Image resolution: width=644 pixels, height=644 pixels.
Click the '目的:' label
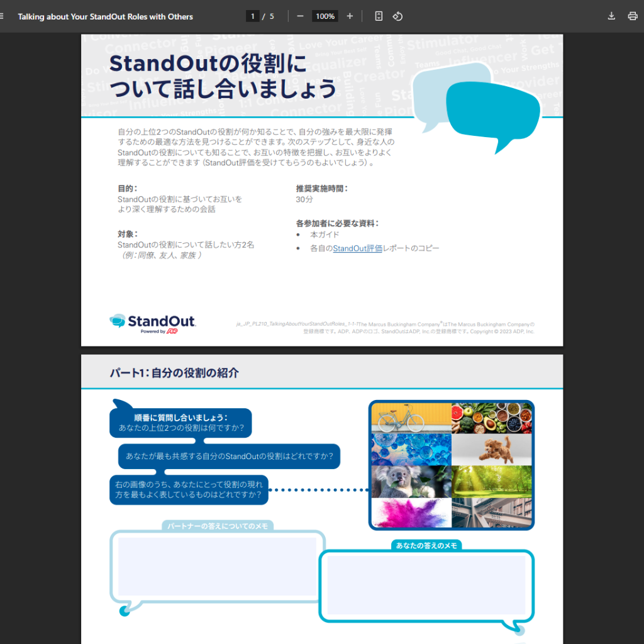pos(128,189)
